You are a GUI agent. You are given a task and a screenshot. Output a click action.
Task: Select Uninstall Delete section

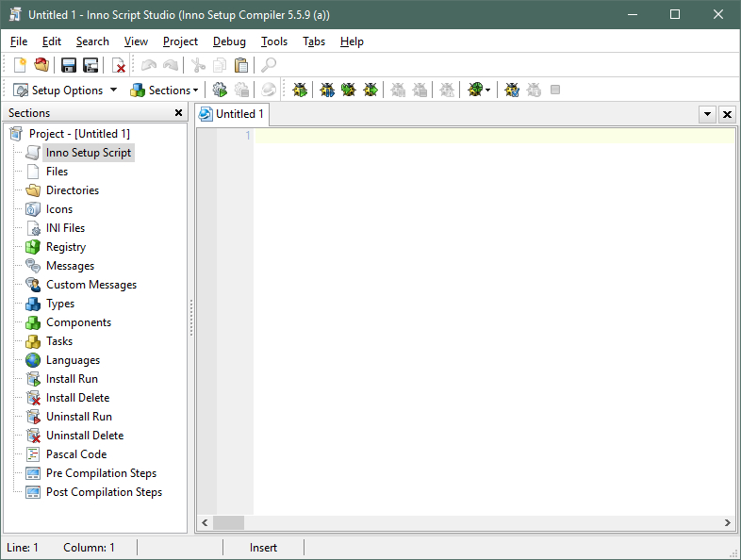point(85,436)
